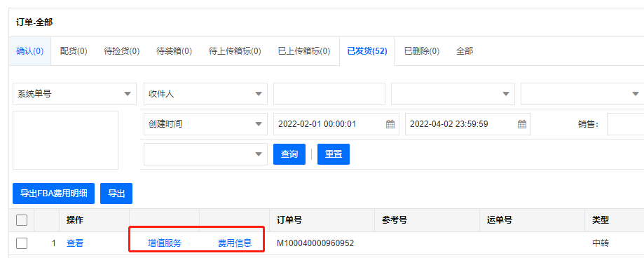The image size is (644, 258).
Task: Switch to the 确认(0) tab
Action: [x=29, y=51]
